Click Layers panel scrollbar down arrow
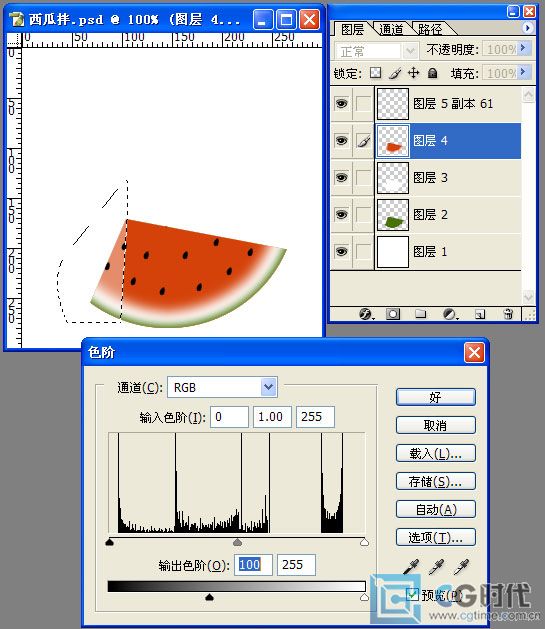 529,297
